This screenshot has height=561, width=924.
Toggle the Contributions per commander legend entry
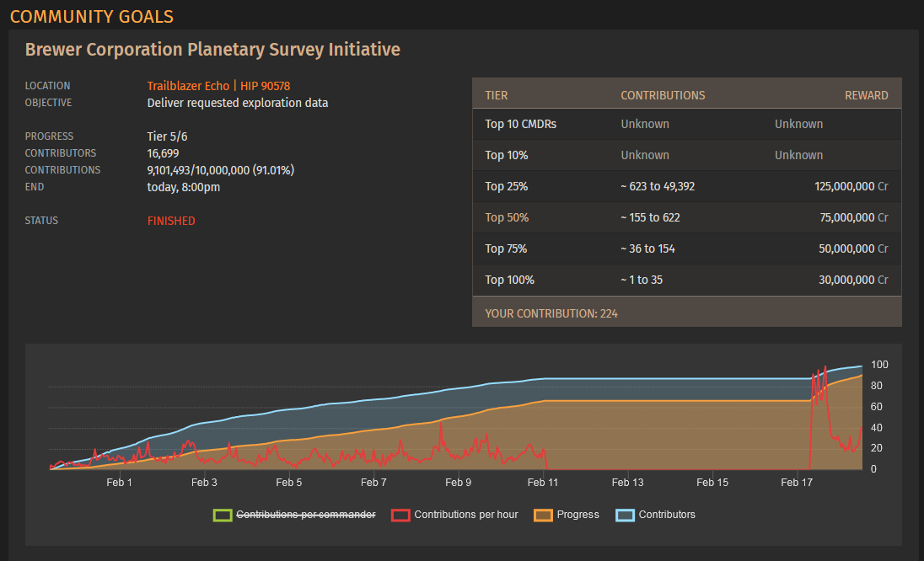coord(294,515)
